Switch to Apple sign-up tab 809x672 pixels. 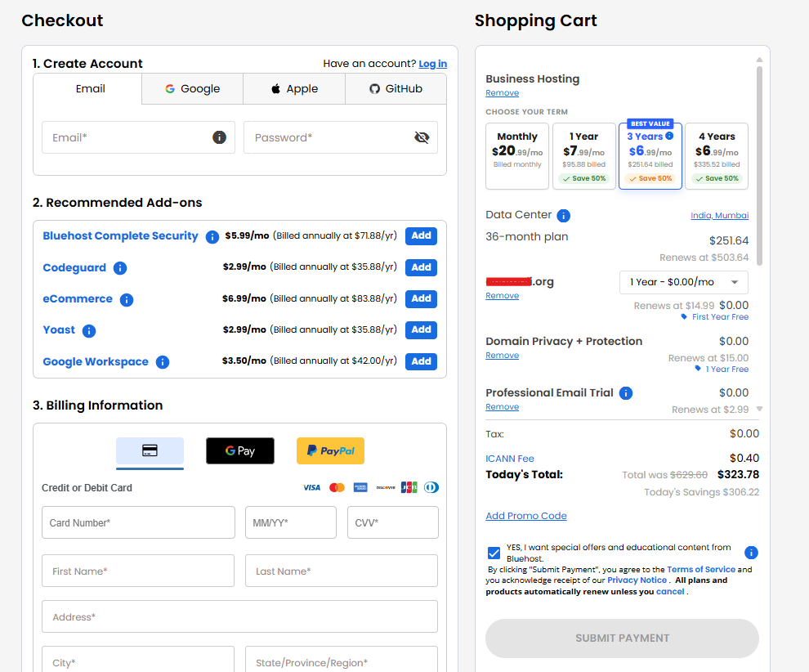(294, 89)
